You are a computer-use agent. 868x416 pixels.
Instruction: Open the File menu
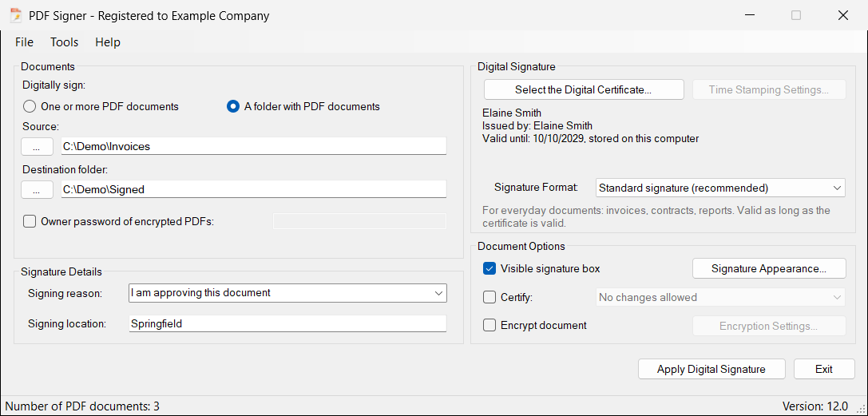tap(25, 42)
